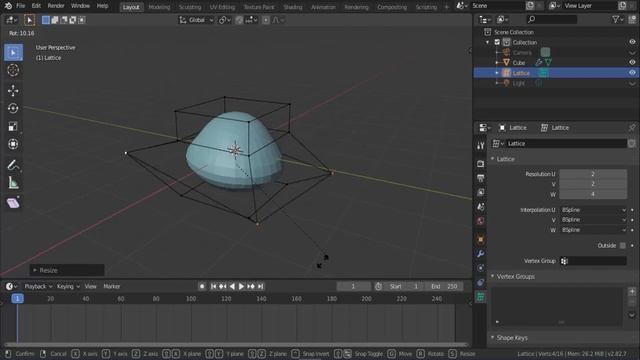
Task: Uncheck the Collection checkbox
Action: tap(497, 42)
